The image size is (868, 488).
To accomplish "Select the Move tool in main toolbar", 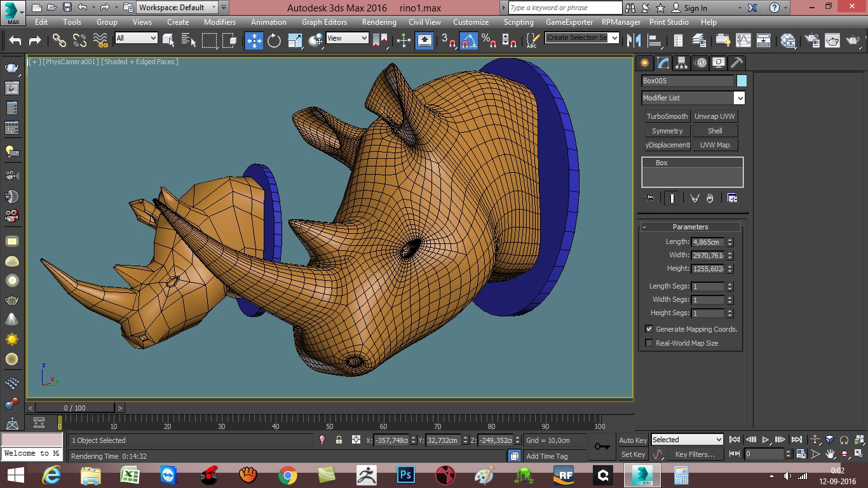I will pyautogui.click(x=254, y=41).
